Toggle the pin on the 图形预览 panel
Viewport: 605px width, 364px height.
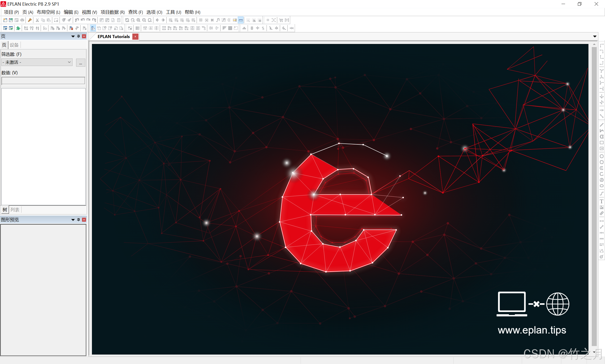pos(78,220)
